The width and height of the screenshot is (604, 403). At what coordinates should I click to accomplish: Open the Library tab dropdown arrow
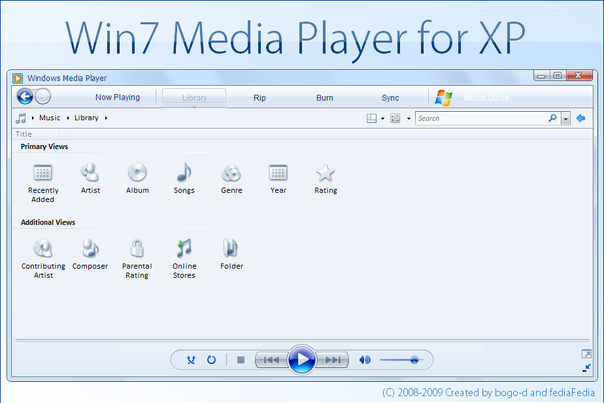click(194, 106)
